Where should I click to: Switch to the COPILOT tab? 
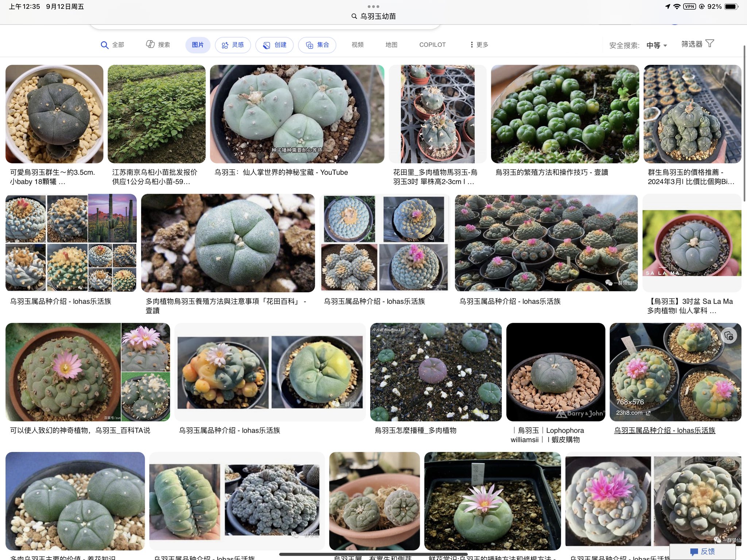tap(432, 45)
